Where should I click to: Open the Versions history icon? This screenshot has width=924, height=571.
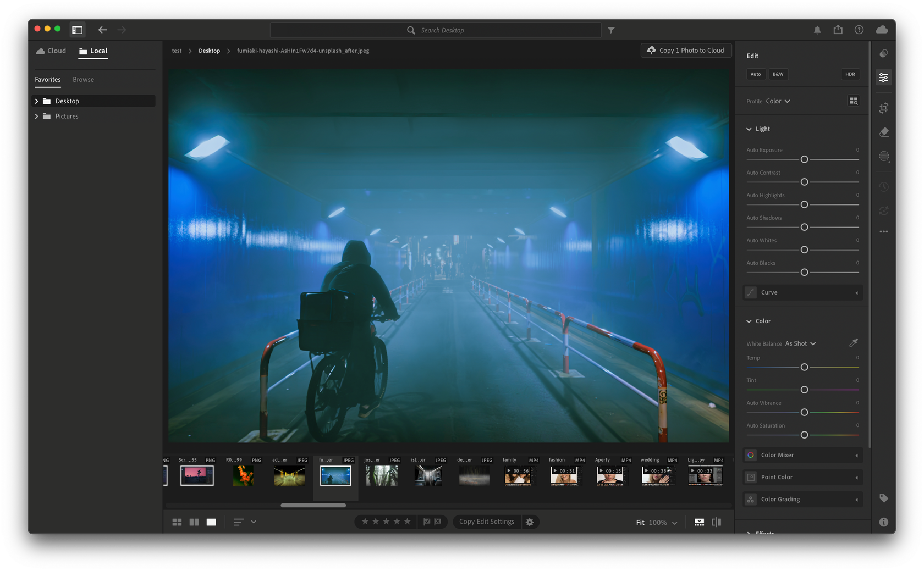pyautogui.click(x=884, y=187)
